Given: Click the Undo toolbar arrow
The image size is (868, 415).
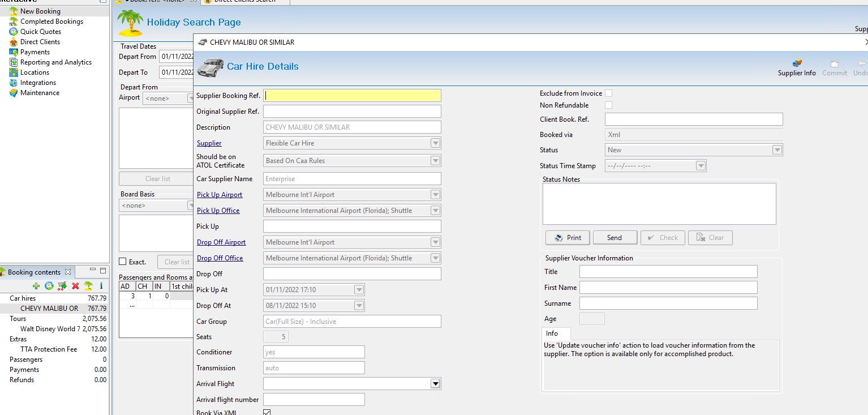Looking at the screenshot, I should coord(861,68).
